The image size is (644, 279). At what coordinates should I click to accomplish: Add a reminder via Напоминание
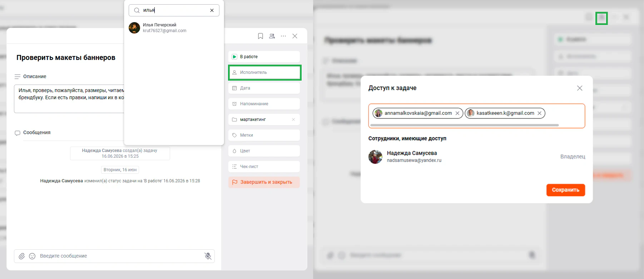(264, 104)
